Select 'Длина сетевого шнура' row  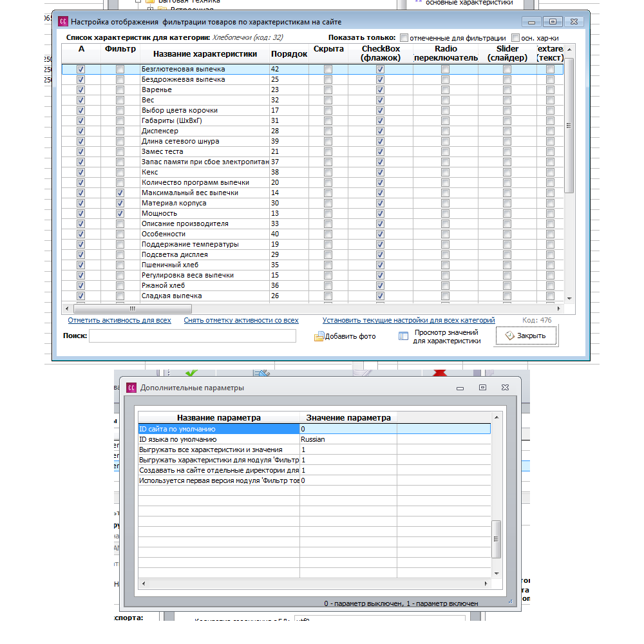pyautogui.click(x=312, y=141)
